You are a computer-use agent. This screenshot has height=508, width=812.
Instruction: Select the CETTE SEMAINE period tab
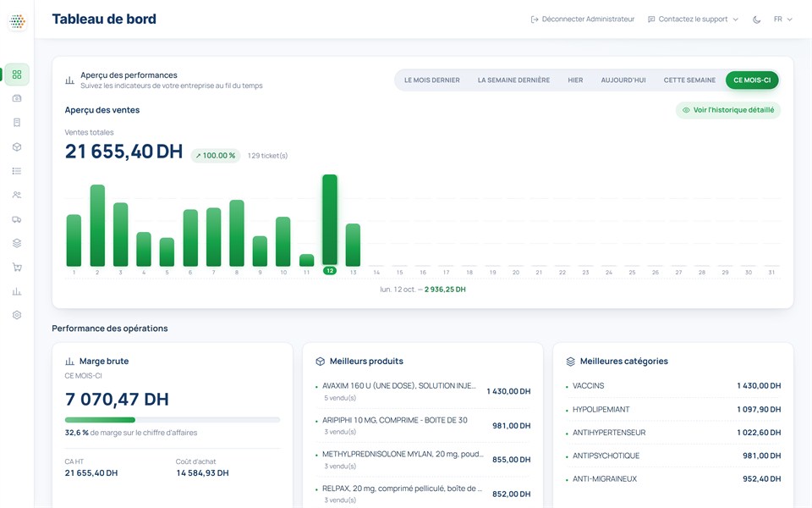pos(690,80)
